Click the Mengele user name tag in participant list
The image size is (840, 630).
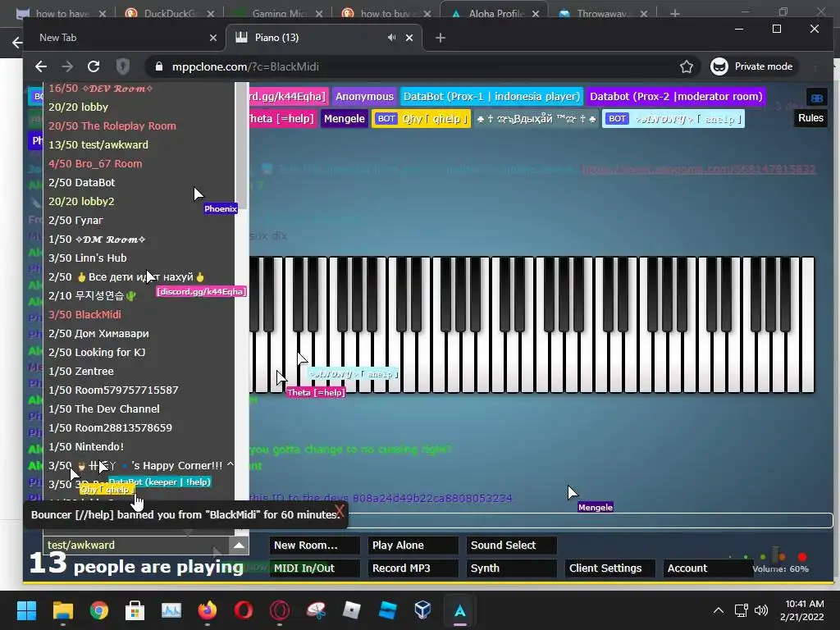click(x=344, y=118)
